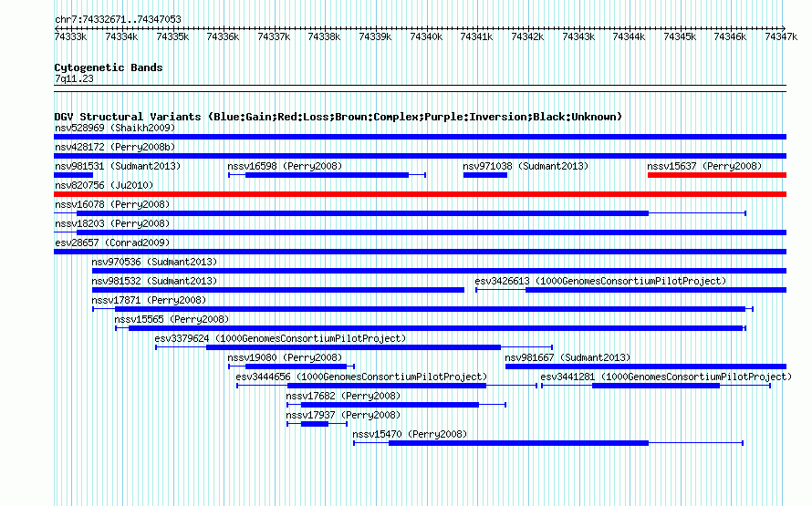This screenshot has width=812, height=506.
Task: Click the nsv981532 (Sudmant2013) label
Action: tap(154, 281)
